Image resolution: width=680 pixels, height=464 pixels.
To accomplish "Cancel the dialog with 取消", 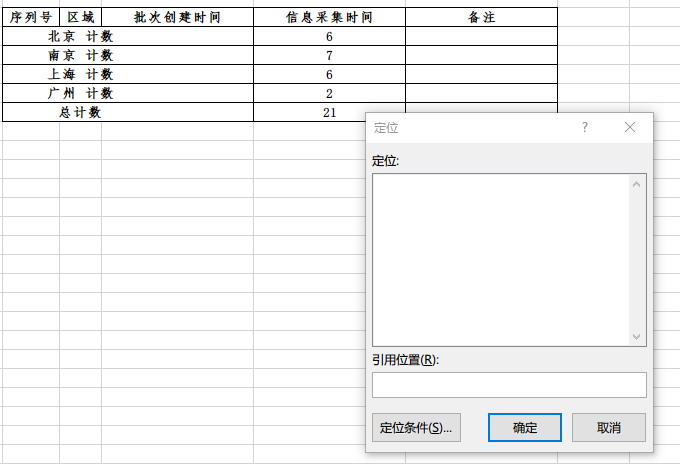I will coord(609,428).
